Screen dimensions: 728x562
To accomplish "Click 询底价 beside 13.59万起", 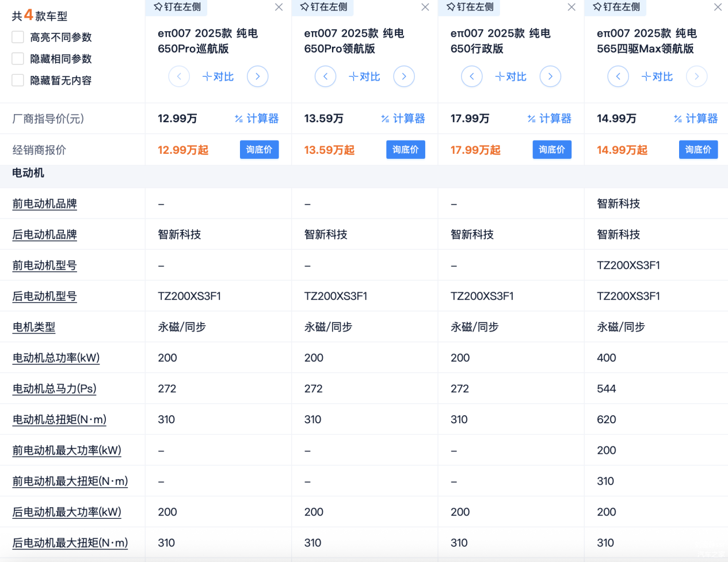I will click(x=406, y=150).
